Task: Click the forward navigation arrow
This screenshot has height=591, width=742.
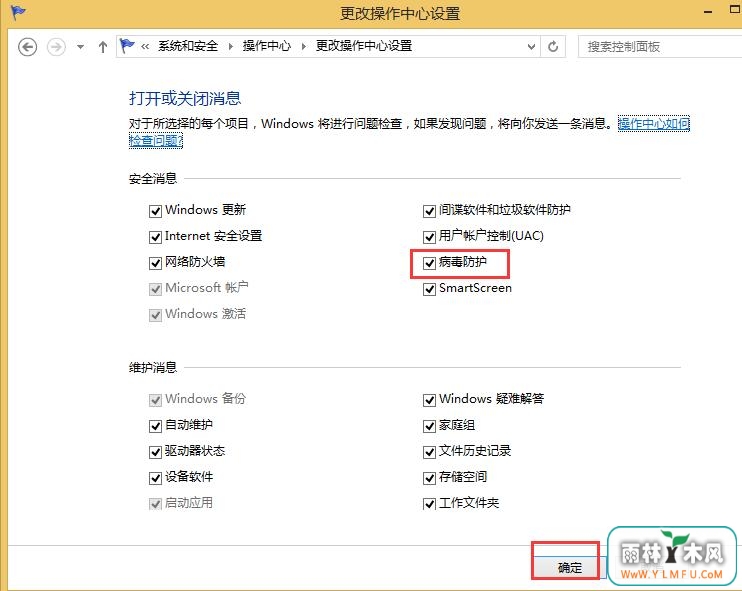Action: 56,47
